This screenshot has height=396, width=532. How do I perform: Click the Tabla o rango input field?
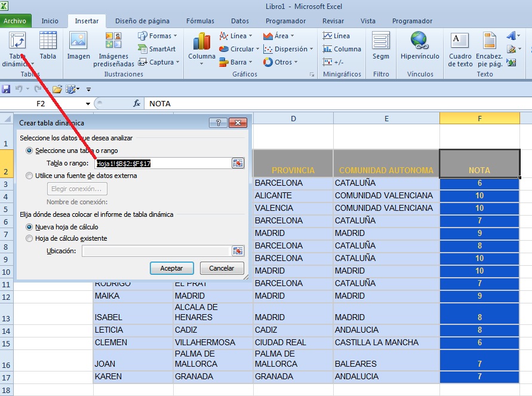163,163
